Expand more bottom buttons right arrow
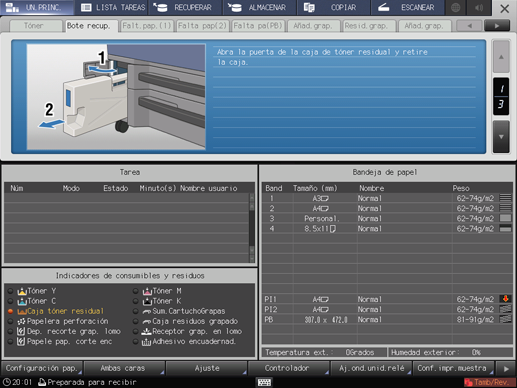The width and height of the screenshot is (517, 388). pyautogui.click(x=506, y=369)
